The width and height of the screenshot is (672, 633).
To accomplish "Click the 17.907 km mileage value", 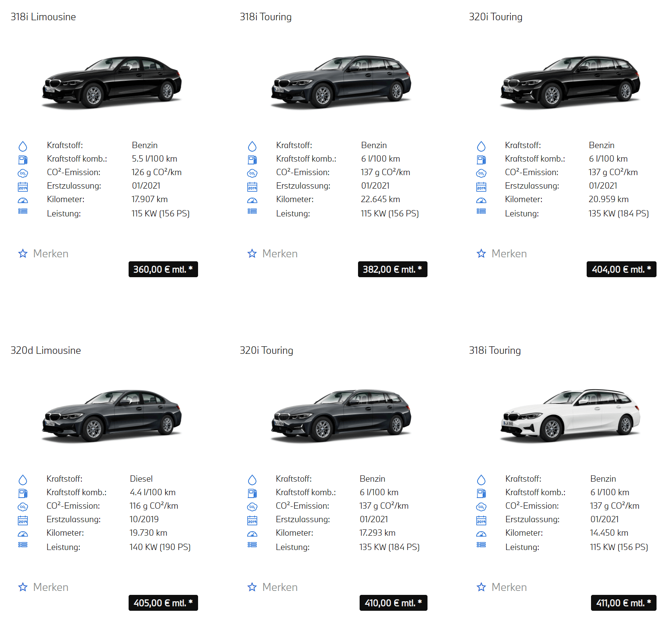I will (150, 199).
